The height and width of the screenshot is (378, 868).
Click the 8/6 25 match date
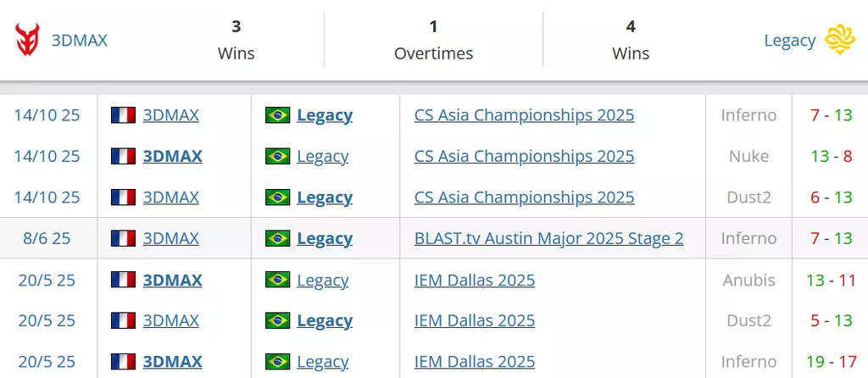tap(47, 238)
